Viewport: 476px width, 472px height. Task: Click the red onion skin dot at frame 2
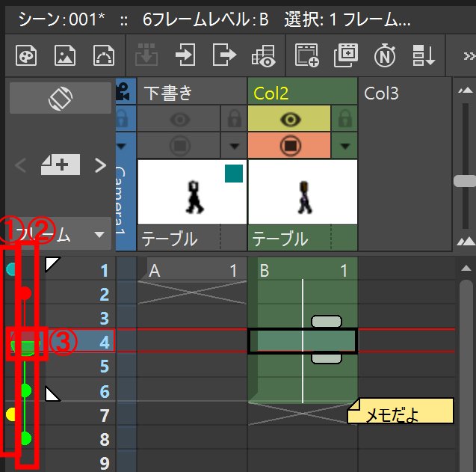click(25, 293)
